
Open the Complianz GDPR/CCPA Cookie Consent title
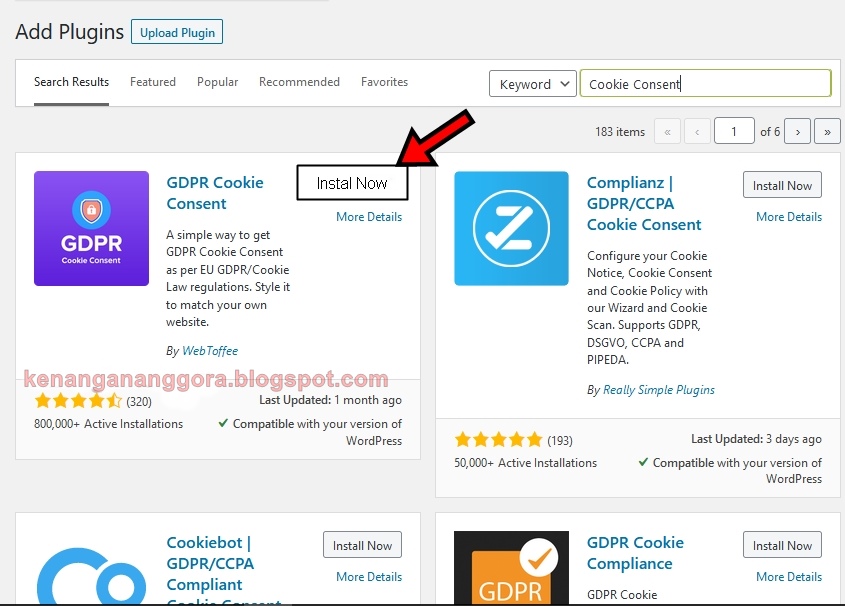[x=644, y=204]
